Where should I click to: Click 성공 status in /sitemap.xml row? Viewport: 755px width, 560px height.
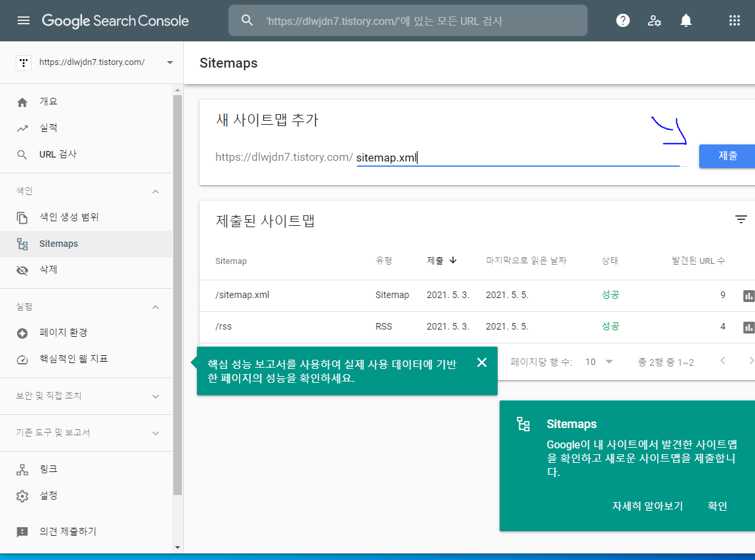[610, 295]
